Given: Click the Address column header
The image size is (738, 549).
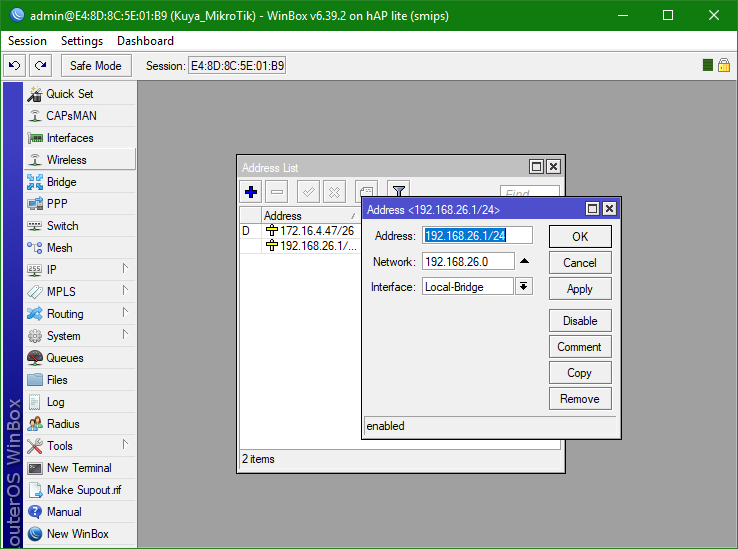Looking at the screenshot, I should [310, 216].
